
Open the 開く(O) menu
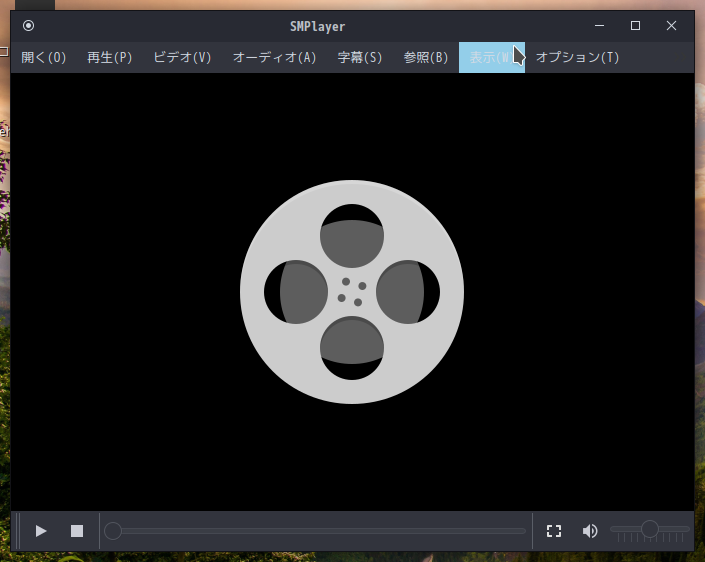[x=44, y=58]
